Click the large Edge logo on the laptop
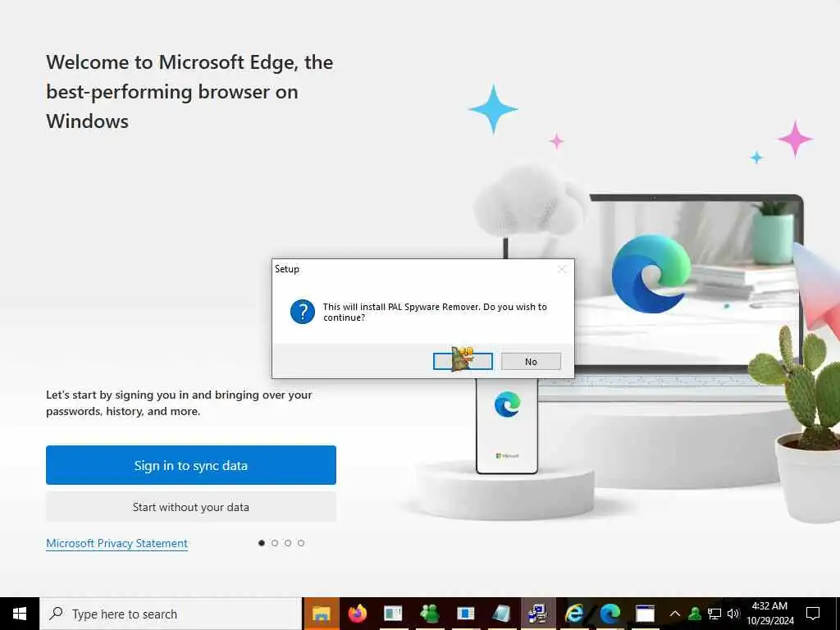The image size is (840, 630). [x=651, y=273]
